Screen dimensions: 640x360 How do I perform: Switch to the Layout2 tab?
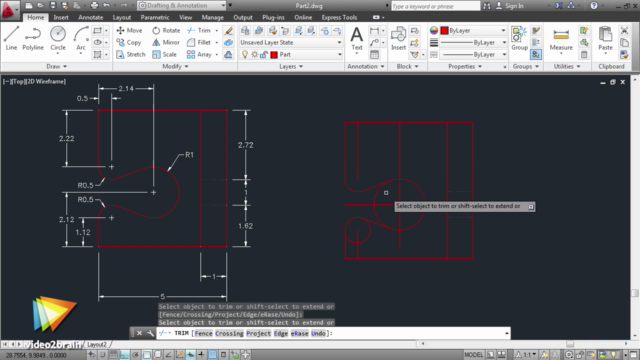click(x=97, y=344)
